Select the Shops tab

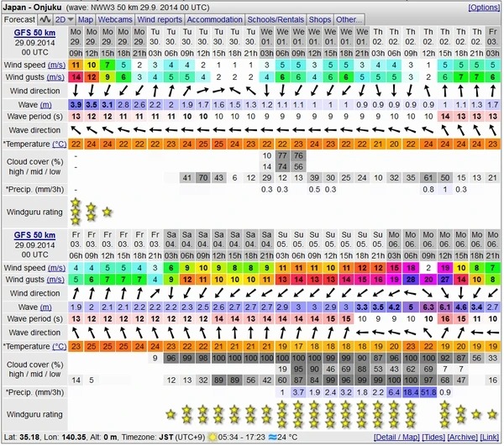[320, 19]
